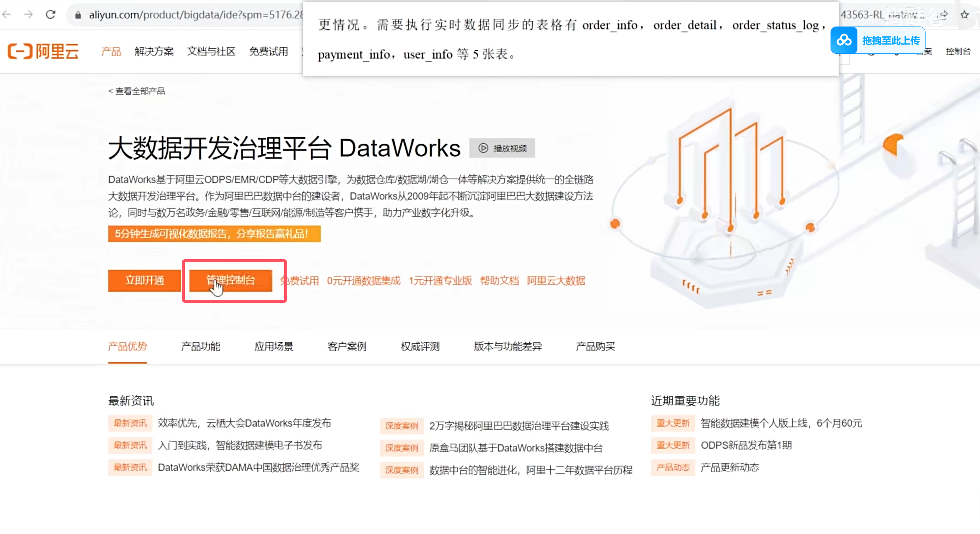980x534 pixels.
Task: Open the 产品 top menu
Action: click(x=111, y=52)
